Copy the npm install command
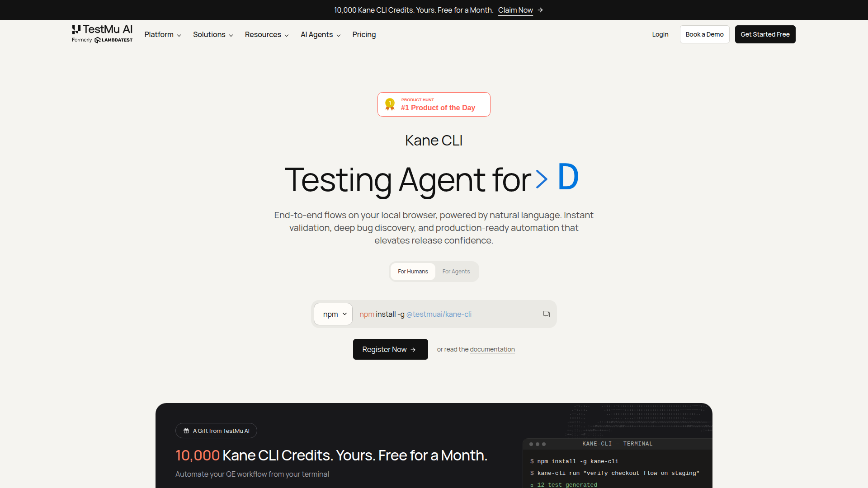868x488 pixels. (546, 314)
